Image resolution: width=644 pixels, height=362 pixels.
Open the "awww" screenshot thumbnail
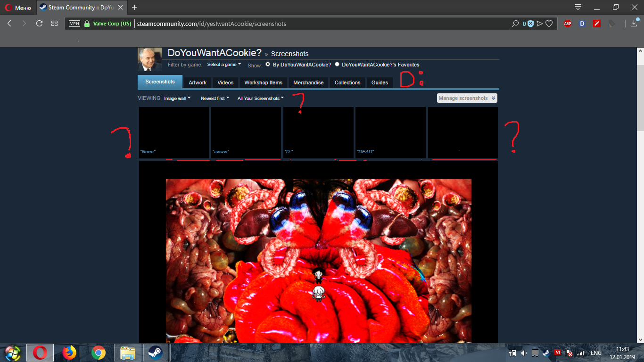point(246,132)
